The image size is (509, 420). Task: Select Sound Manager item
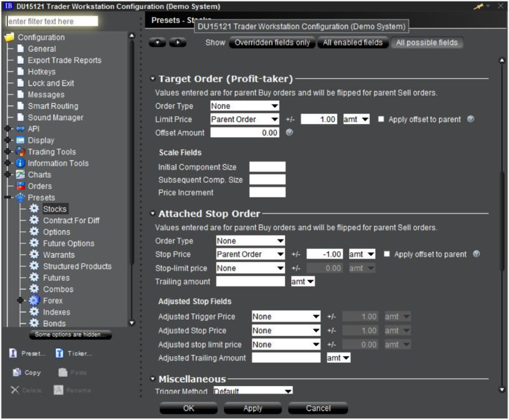[56, 117]
